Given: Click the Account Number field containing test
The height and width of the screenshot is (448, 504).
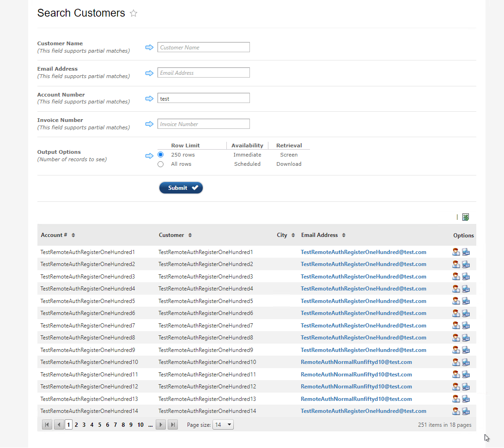Looking at the screenshot, I should pyautogui.click(x=203, y=98).
